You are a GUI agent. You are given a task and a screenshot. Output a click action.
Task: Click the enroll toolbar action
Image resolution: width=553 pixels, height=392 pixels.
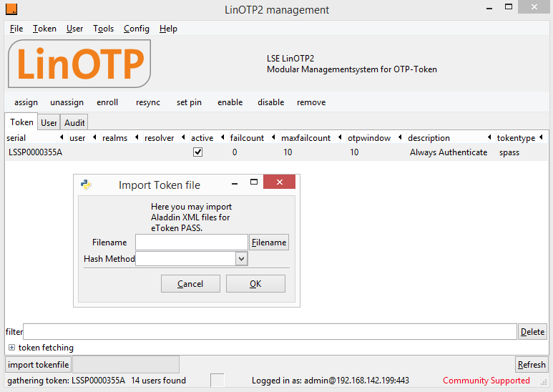point(107,102)
